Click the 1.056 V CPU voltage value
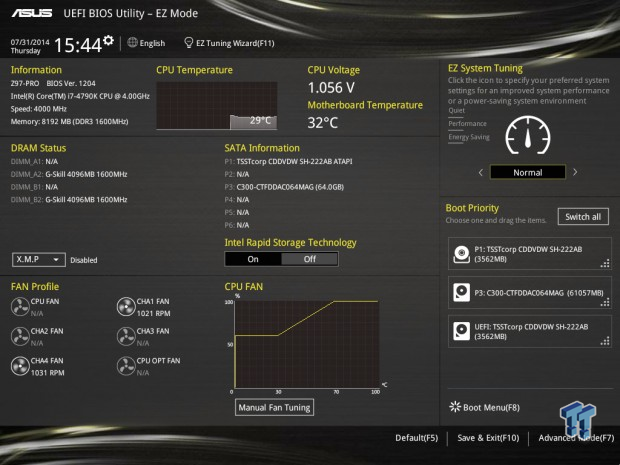620x465 pixels. 331,88
